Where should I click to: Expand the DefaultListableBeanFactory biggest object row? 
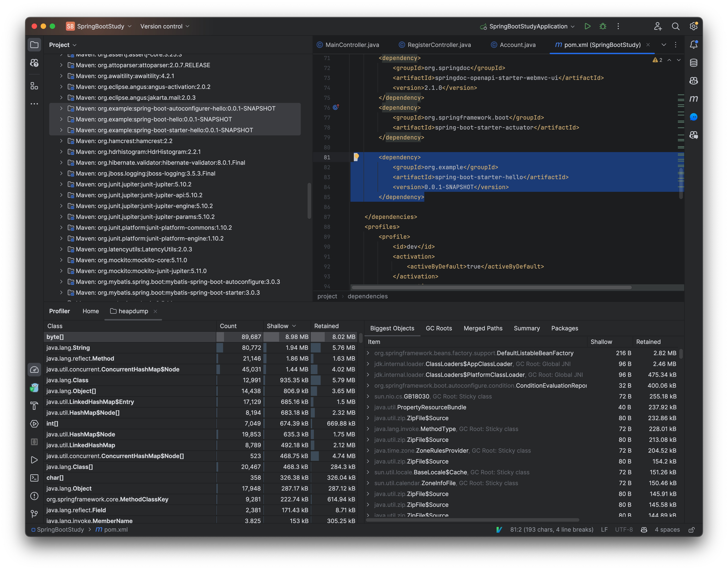pos(368,353)
